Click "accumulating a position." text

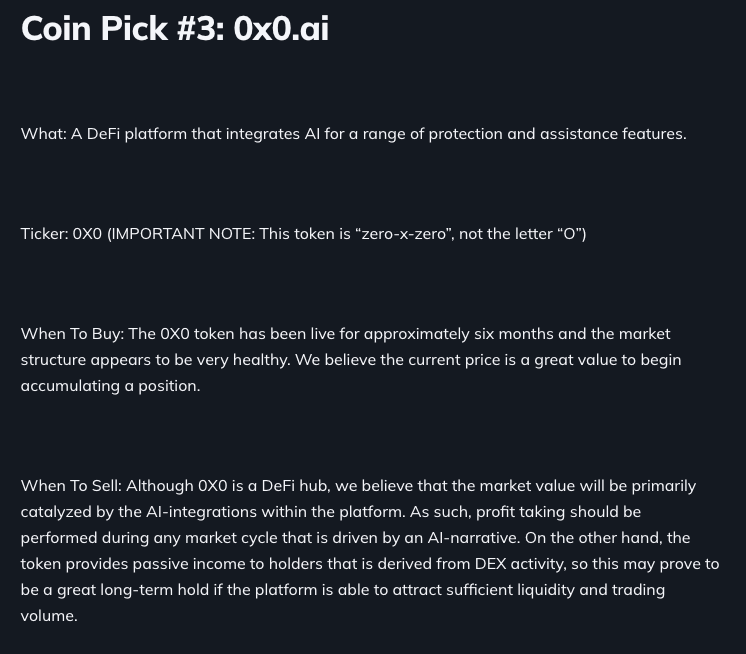pos(110,386)
